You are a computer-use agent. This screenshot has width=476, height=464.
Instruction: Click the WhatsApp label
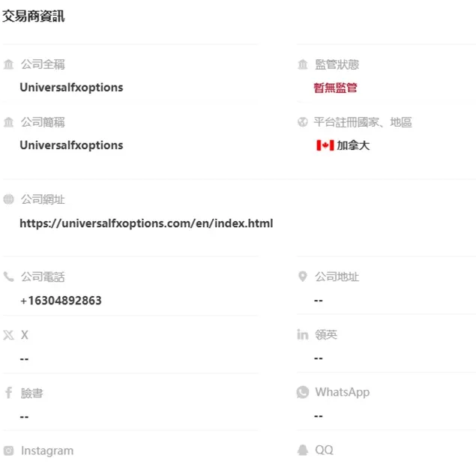click(x=343, y=392)
